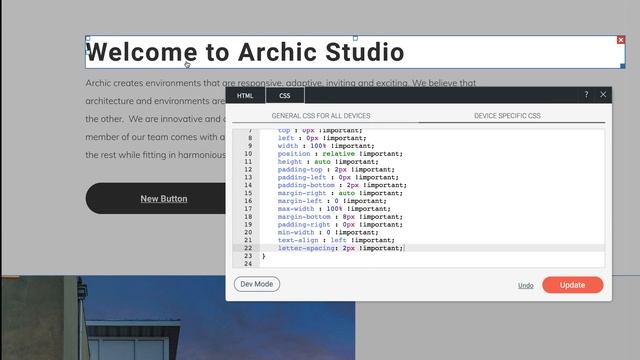Open General CSS For All Devices tab
Screen dimensions: 640x360
tap(321, 116)
